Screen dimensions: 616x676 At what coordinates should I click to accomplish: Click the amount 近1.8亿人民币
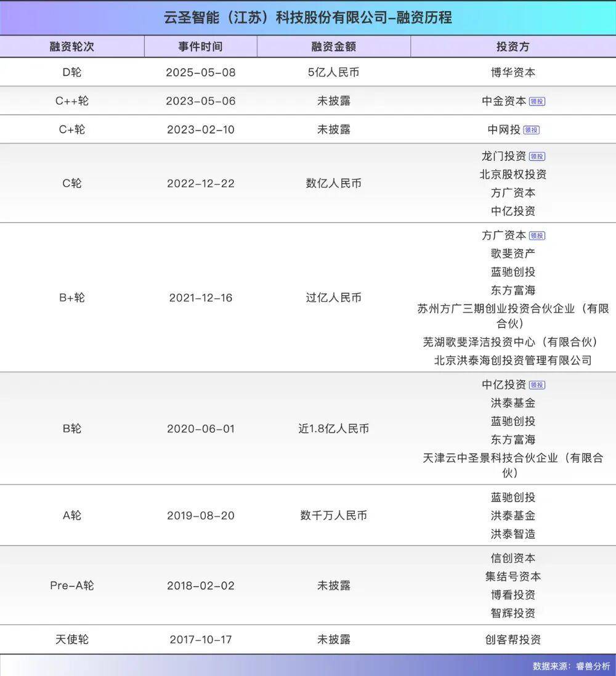334,428
